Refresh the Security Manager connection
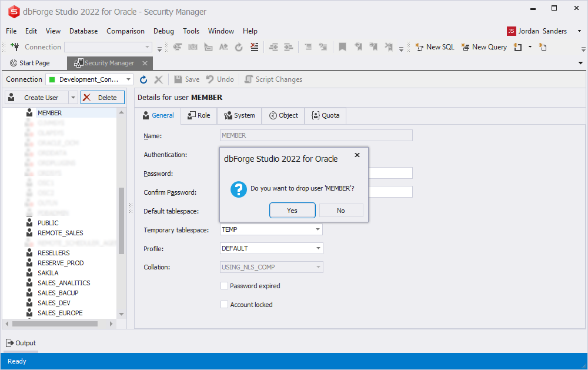This screenshot has height=370, width=588. click(x=143, y=79)
